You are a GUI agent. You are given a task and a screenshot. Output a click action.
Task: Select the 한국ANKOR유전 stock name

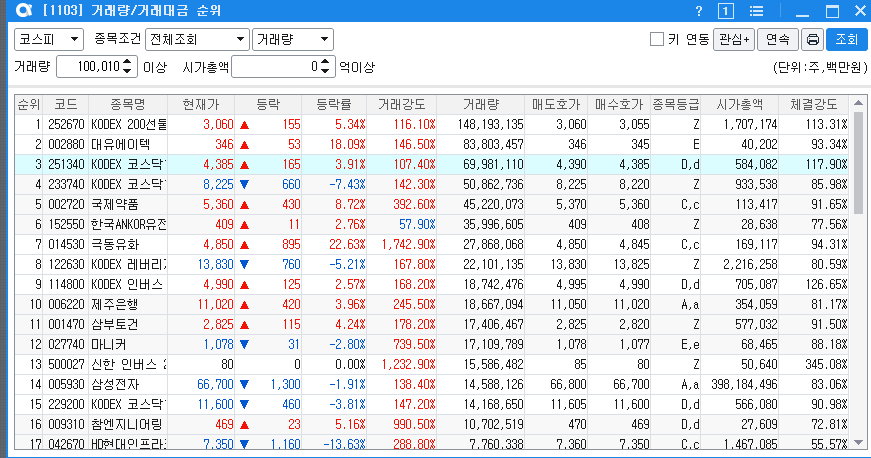pos(129,224)
